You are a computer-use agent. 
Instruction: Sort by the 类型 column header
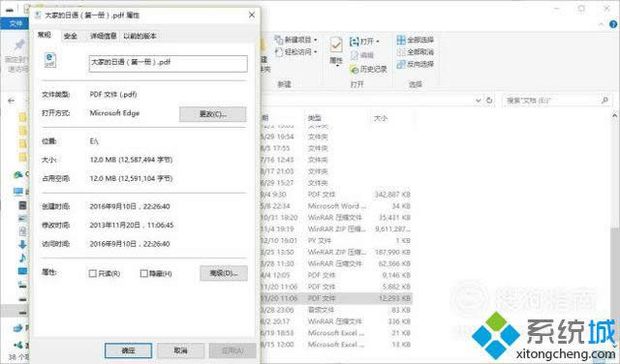click(314, 118)
